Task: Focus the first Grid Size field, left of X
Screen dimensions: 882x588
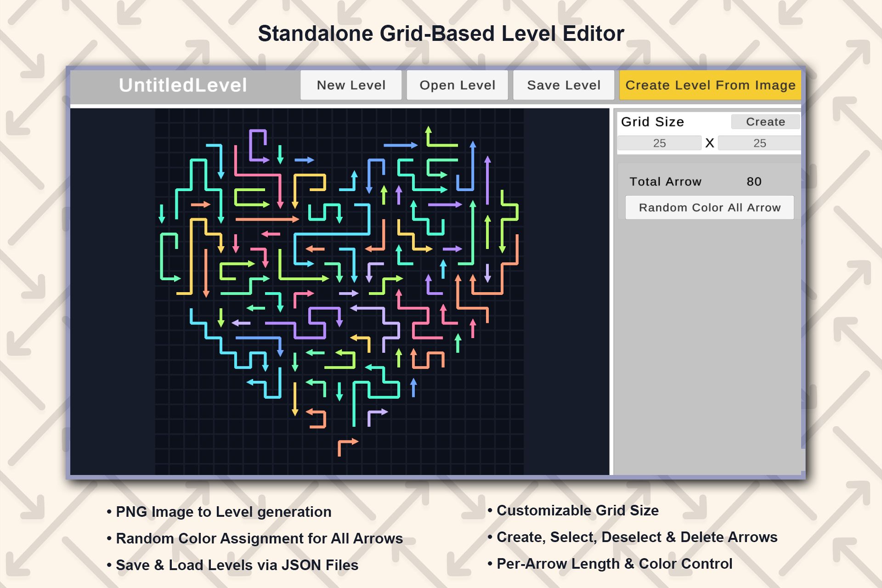Action: pos(659,143)
